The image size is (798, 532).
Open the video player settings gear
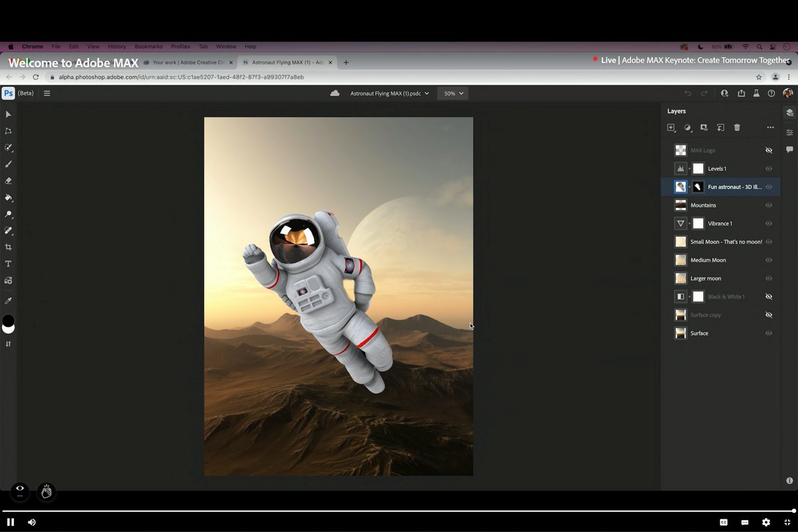tap(766, 523)
